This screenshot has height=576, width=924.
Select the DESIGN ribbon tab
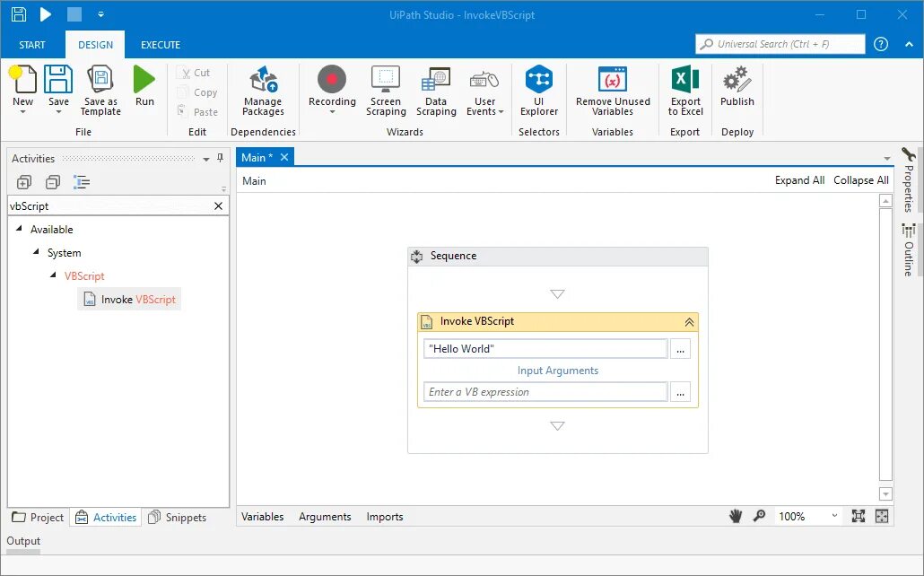click(x=95, y=45)
